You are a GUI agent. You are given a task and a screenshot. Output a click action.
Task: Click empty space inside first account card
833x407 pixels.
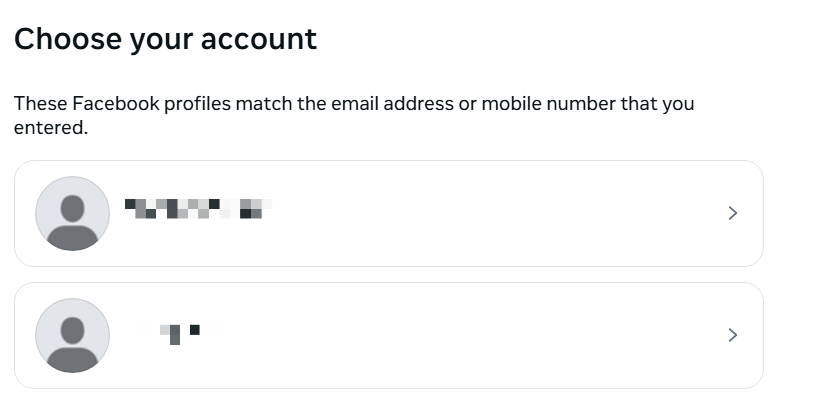point(500,213)
